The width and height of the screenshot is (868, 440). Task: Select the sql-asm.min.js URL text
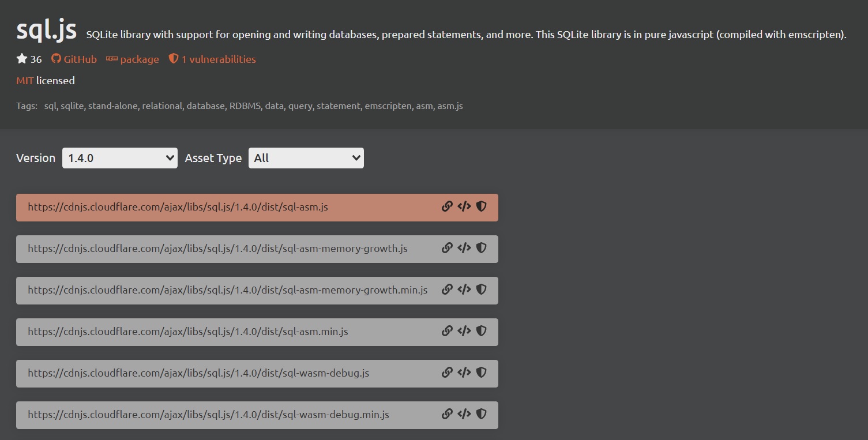click(188, 331)
